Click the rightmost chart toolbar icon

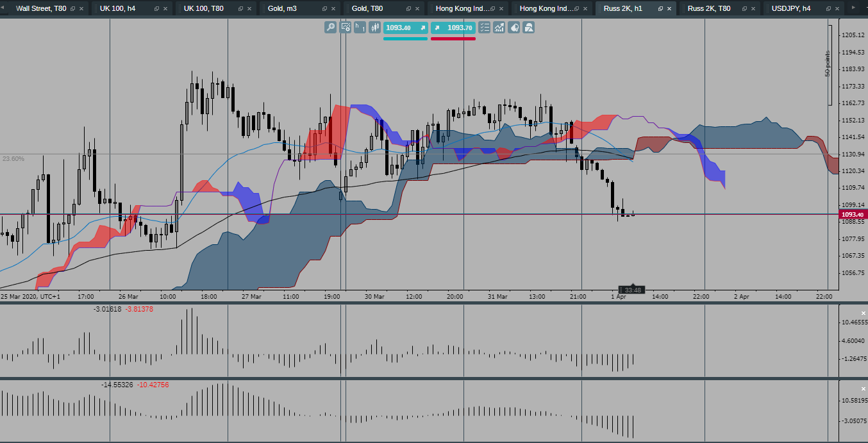529,28
